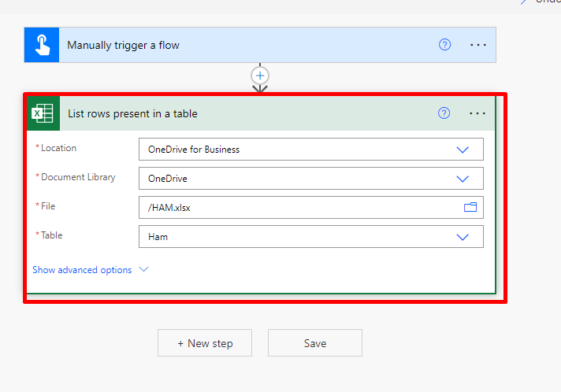This screenshot has width=561, height=392.
Task: Insert a step with the plus connector
Action: coord(260,76)
